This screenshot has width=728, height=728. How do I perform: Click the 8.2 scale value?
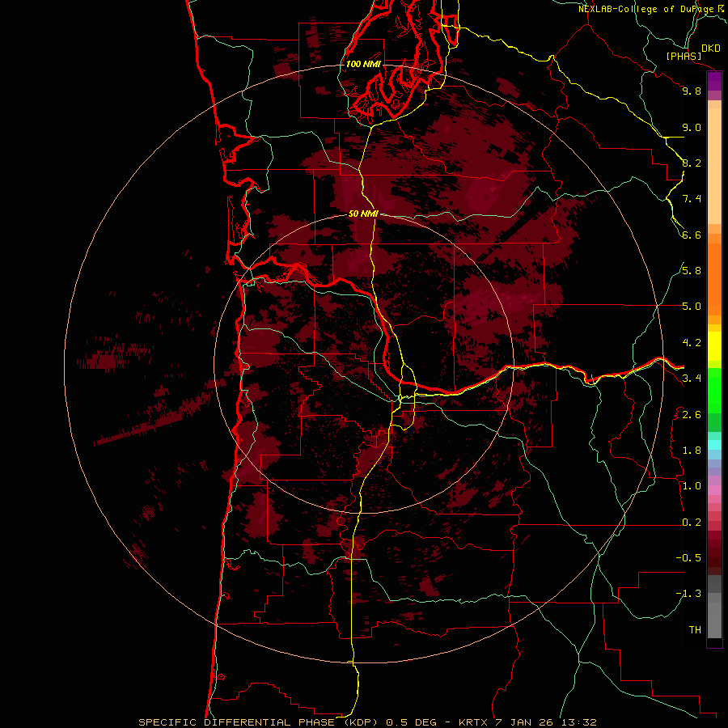tap(692, 163)
